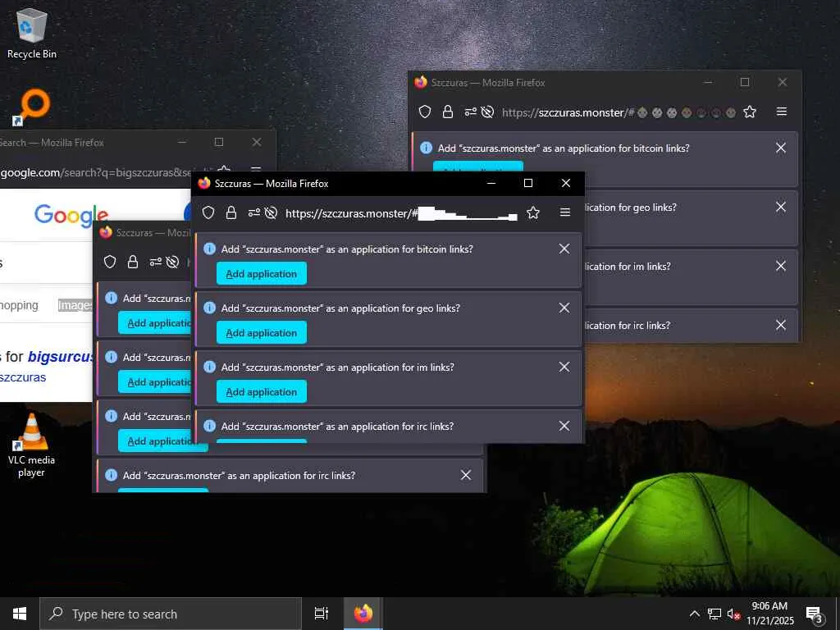Dismiss the geo links notification in front window
This screenshot has height=630, width=840.
pos(564,308)
